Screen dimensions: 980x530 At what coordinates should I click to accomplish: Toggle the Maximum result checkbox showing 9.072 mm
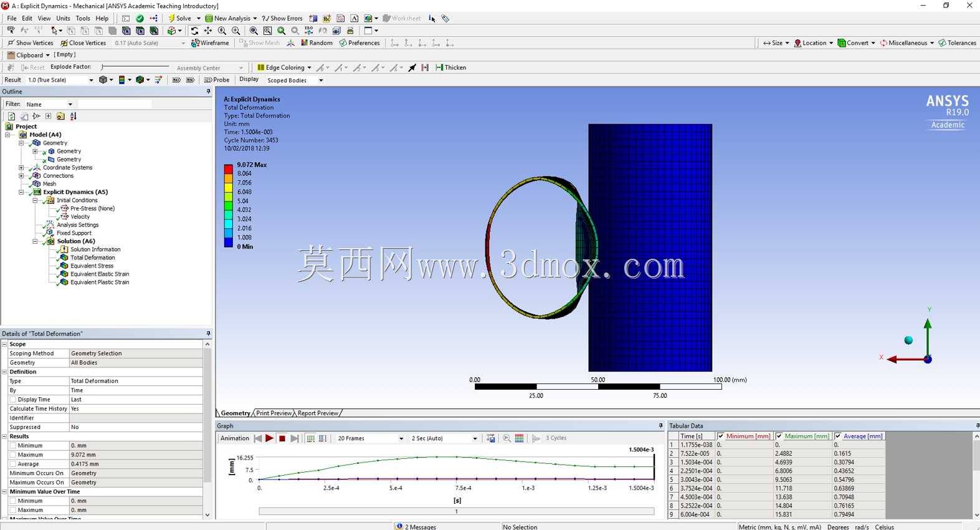click(12, 455)
